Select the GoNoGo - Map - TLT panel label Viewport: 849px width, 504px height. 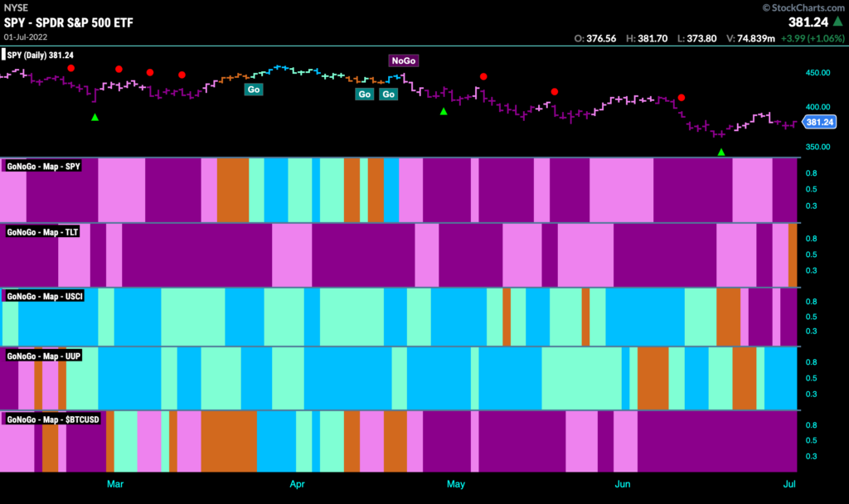tap(42, 232)
